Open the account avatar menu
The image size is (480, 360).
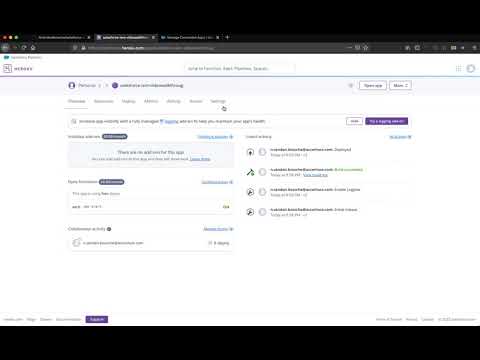[471, 69]
